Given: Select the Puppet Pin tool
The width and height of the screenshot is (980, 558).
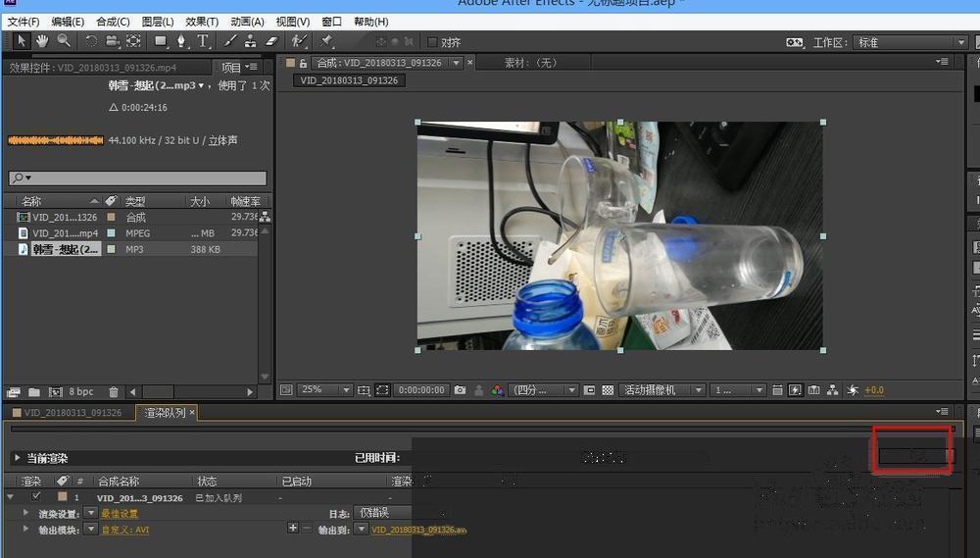Looking at the screenshot, I should coord(326,41).
